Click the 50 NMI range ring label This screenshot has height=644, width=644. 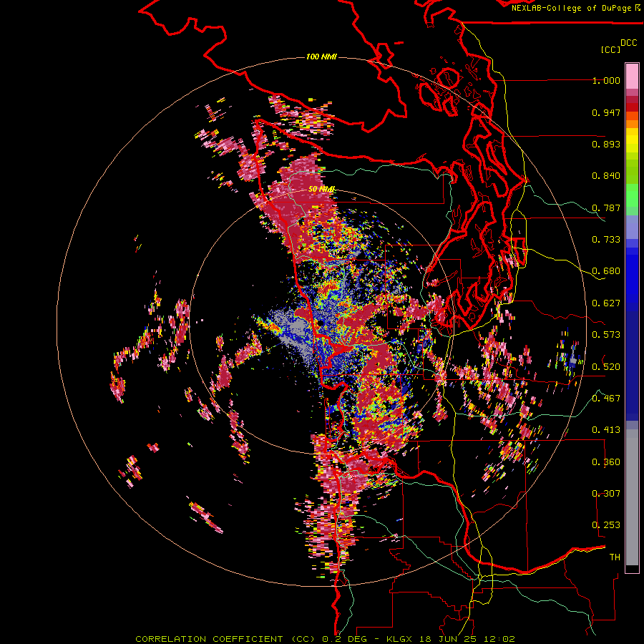(321, 190)
